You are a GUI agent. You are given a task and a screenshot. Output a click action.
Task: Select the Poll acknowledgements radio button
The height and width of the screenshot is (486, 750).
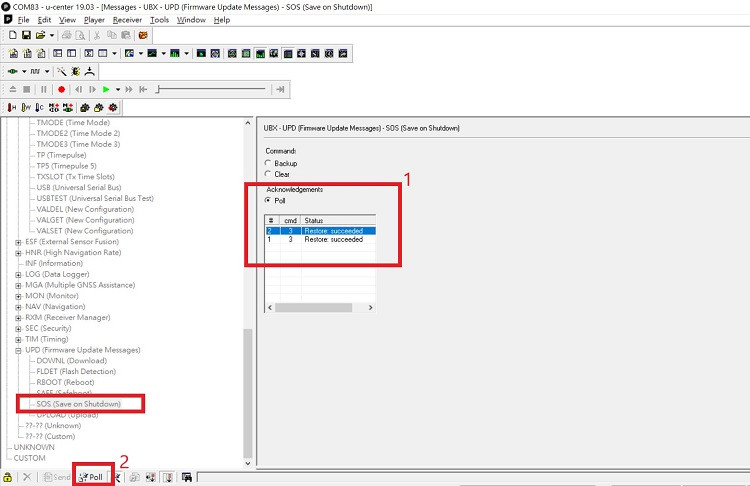click(267, 200)
